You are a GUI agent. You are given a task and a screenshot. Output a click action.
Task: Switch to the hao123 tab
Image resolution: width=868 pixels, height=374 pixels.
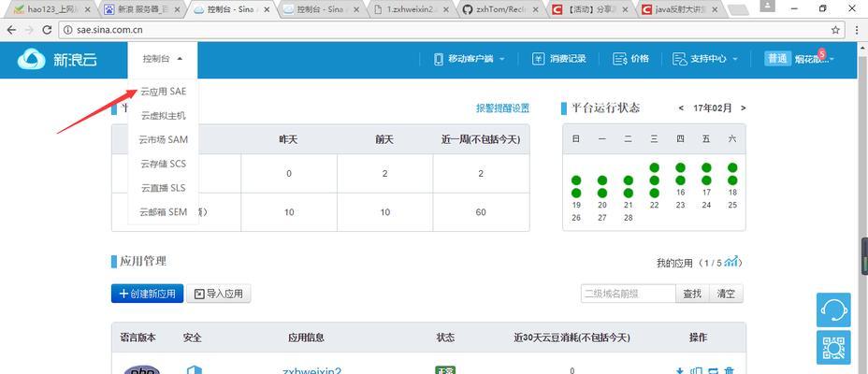click(51, 9)
